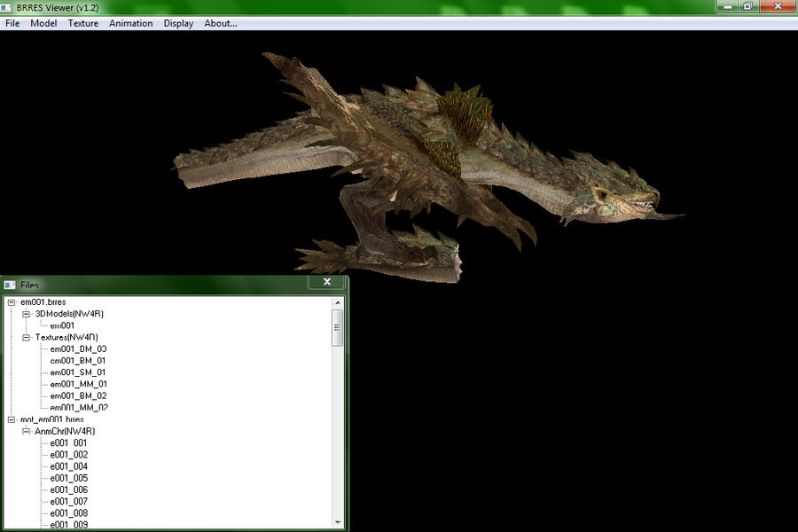Click the Files panel scroll-up arrow

click(338, 303)
